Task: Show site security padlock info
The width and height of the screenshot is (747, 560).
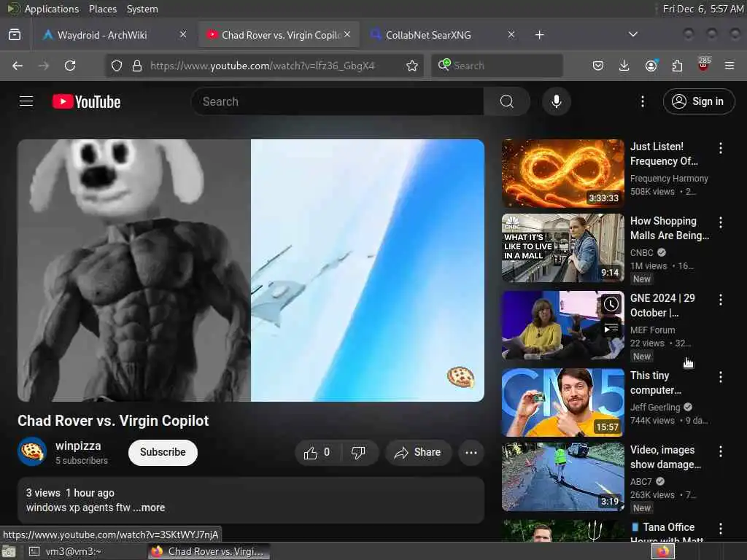Action: pyautogui.click(x=137, y=66)
